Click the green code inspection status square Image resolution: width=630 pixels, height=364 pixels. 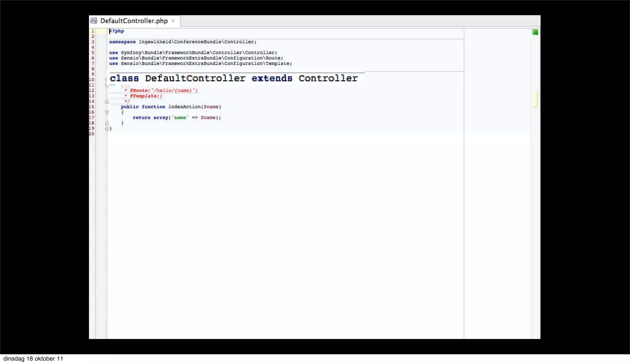pos(535,32)
